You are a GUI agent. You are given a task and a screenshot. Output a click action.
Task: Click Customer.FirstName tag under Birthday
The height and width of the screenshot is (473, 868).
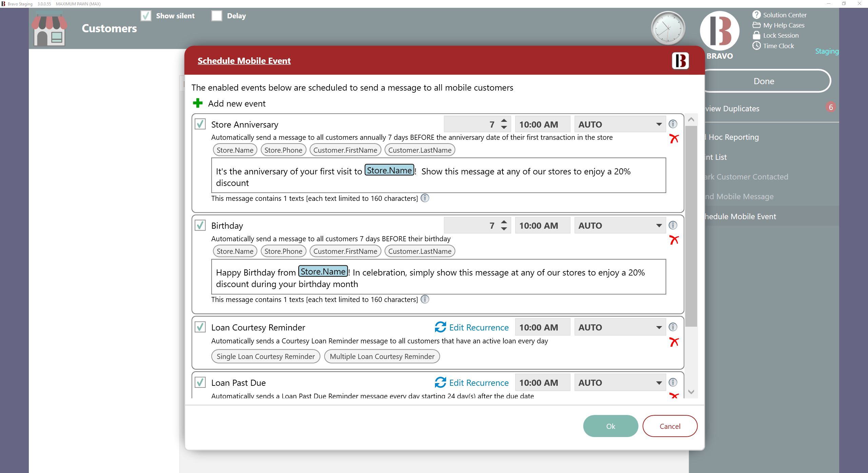click(x=345, y=251)
